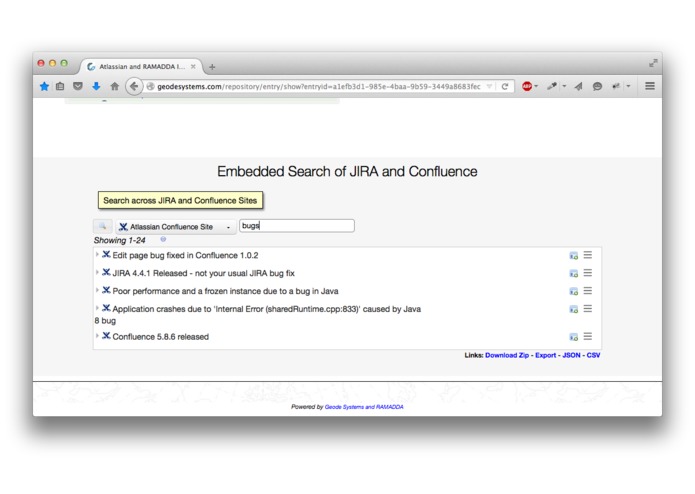Open the URL history dropdown arrow
695x494 pixels.
489,86
